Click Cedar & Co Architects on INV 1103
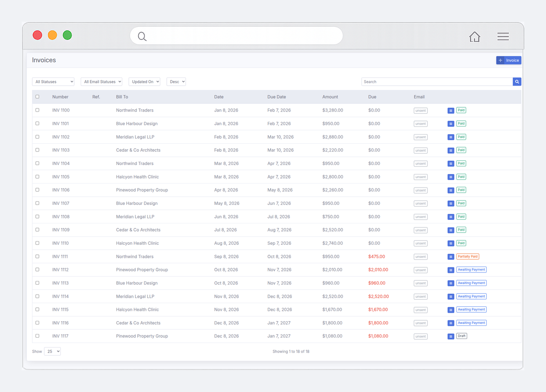 138,150
